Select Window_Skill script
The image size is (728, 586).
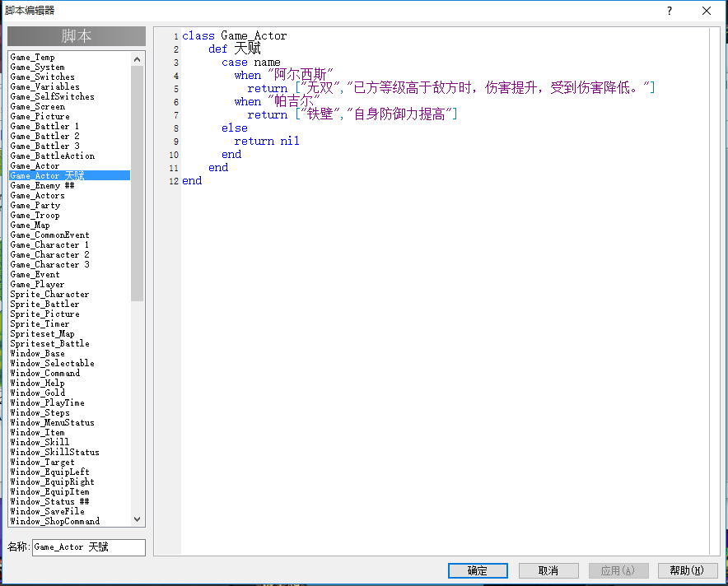click(x=70, y=442)
